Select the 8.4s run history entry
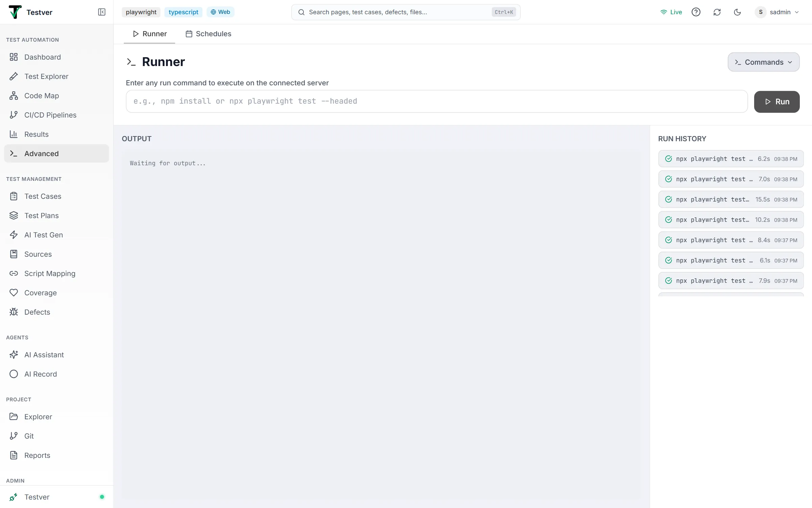 tap(731, 240)
